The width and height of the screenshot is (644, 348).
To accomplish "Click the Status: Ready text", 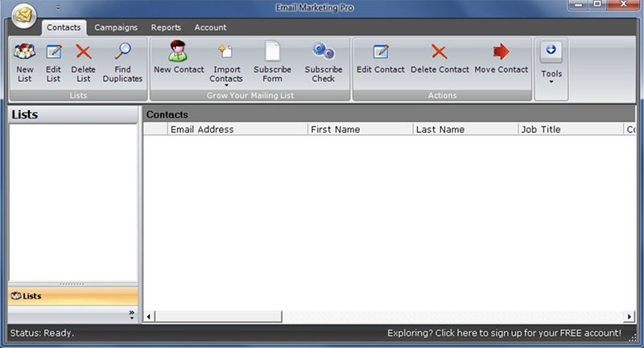I will pos(42,333).
